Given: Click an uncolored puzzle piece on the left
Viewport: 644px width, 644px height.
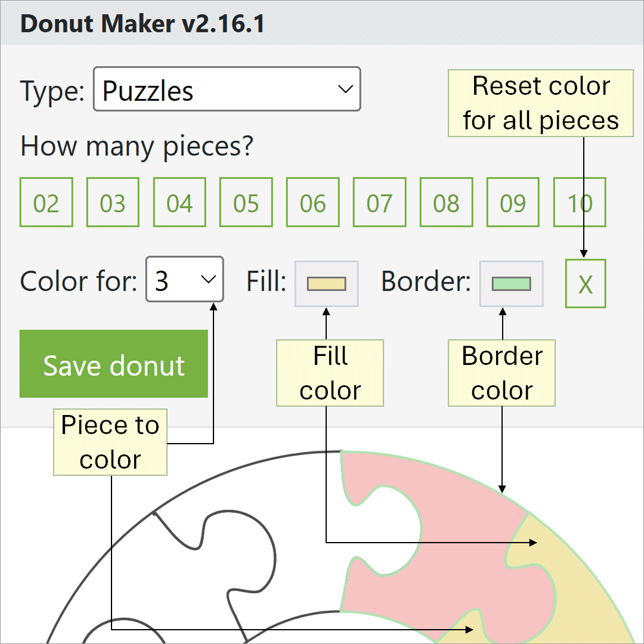Looking at the screenshot, I should point(179,566).
